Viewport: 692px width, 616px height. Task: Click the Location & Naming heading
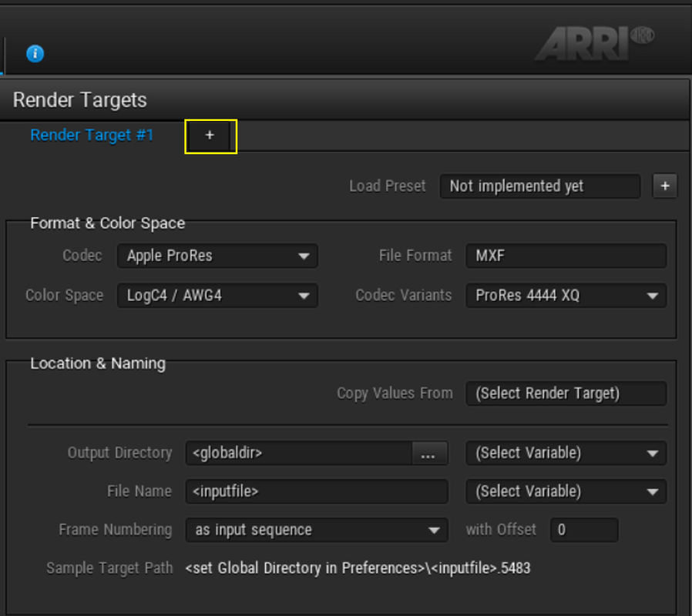click(x=98, y=363)
